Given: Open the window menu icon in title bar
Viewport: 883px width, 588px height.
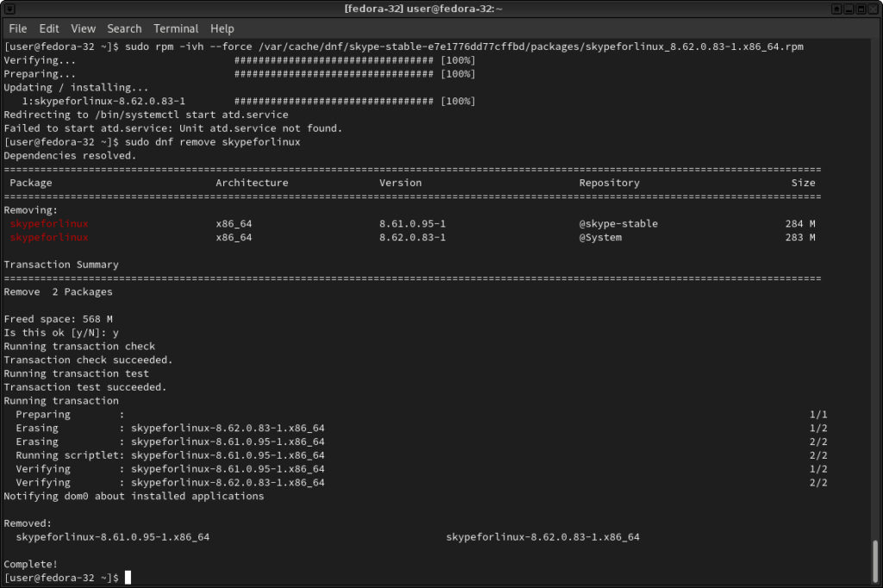Looking at the screenshot, I should (9, 9).
